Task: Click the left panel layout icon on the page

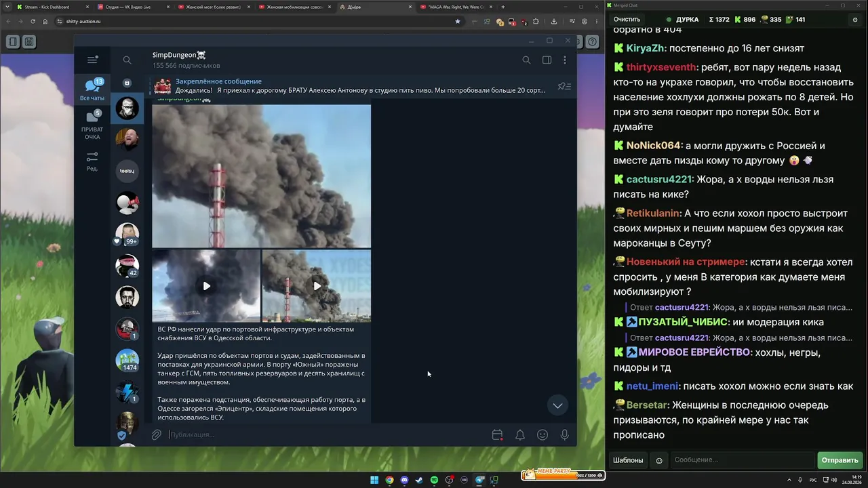Action: click(x=13, y=42)
